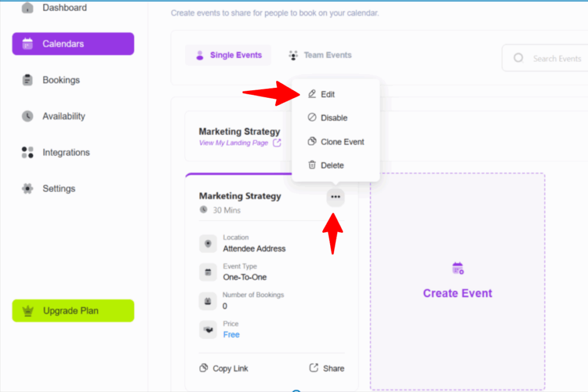
Task: Click external link icon beside landing page
Action: coord(277,143)
